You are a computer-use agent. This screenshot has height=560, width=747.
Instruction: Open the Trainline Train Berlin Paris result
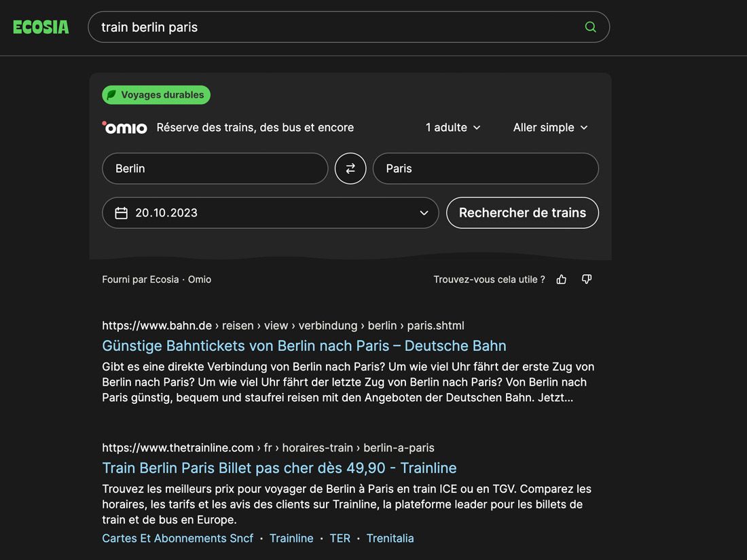[279, 468]
